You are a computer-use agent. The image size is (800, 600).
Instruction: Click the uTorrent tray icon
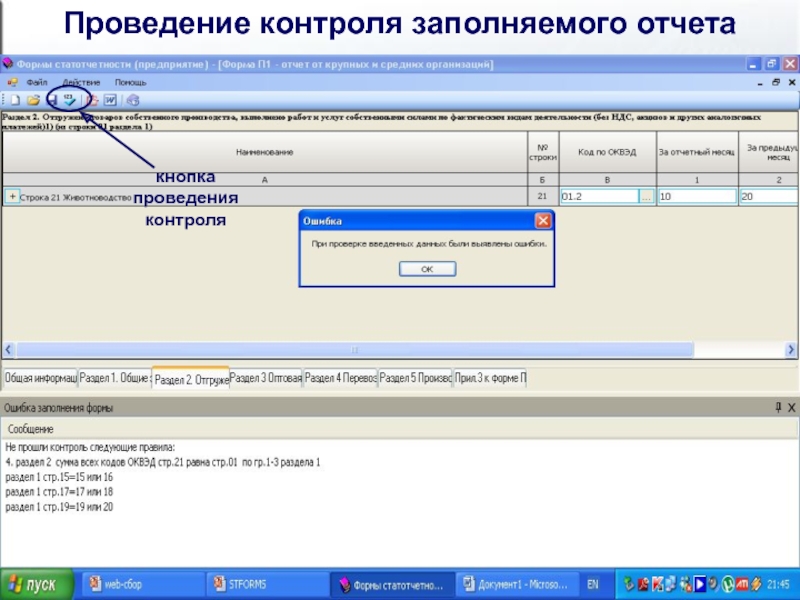(x=728, y=584)
